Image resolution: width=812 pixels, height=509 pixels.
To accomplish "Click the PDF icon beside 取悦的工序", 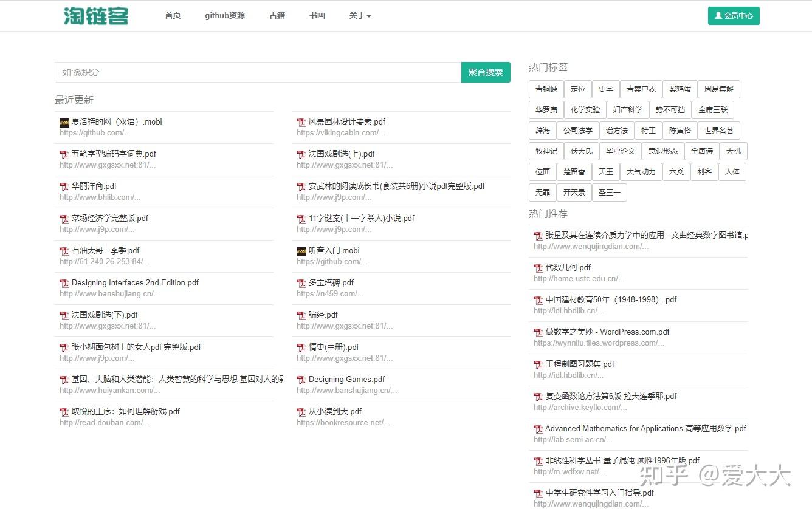I will [64, 412].
